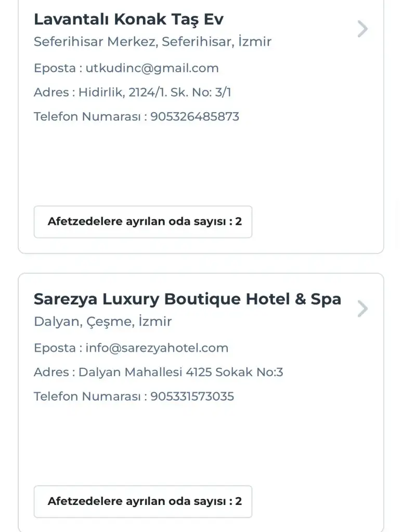Viewport: 402px width, 532px height.
Task: Click Adres label in the Sarezya card
Action: [51, 372]
